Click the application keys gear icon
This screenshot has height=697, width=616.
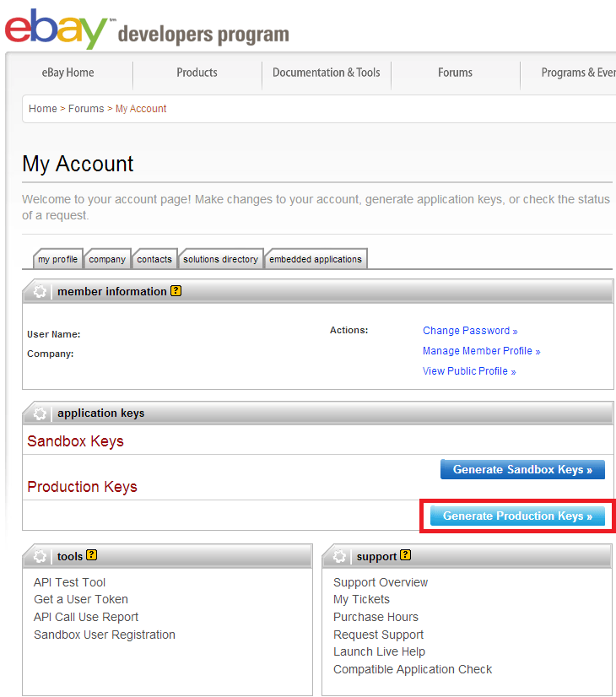[40, 413]
